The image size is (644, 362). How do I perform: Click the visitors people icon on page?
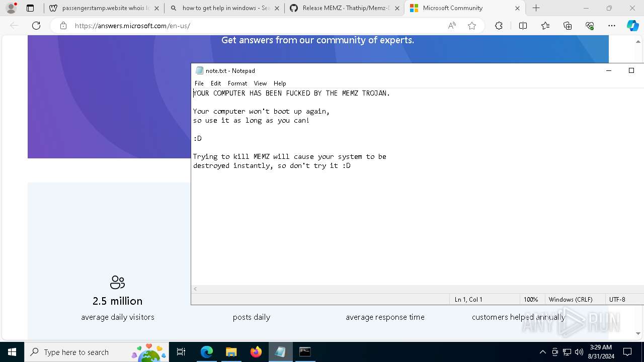pos(117,282)
